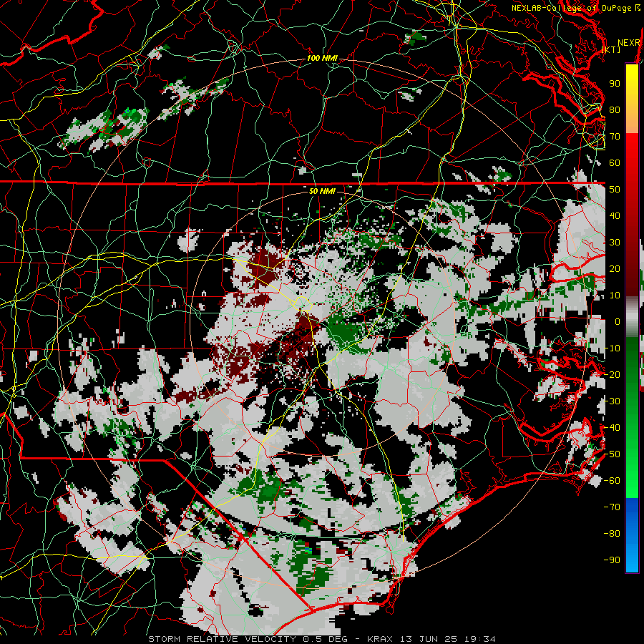Click the 70 value on velocity scale

(615, 137)
